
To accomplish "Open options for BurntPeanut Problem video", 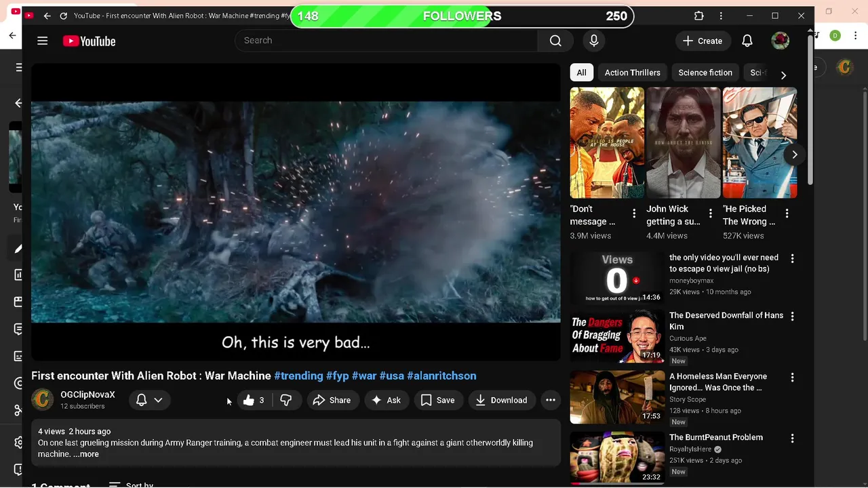I will [792, 439].
